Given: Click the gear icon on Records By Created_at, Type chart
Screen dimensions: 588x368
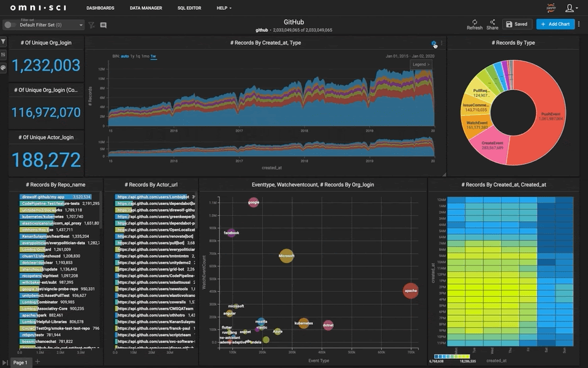Looking at the screenshot, I should tap(434, 43).
